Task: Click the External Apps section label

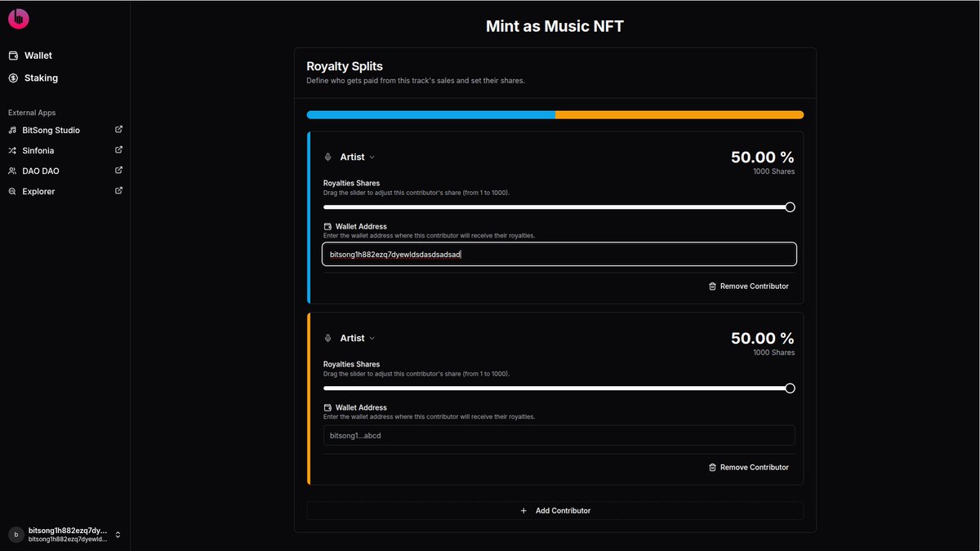Action: click(32, 113)
